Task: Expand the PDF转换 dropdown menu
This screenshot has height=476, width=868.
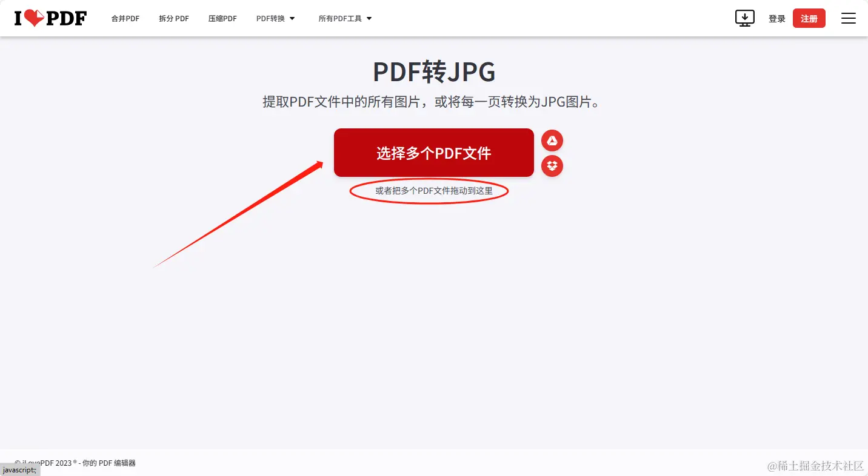Action: [x=275, y=18]
